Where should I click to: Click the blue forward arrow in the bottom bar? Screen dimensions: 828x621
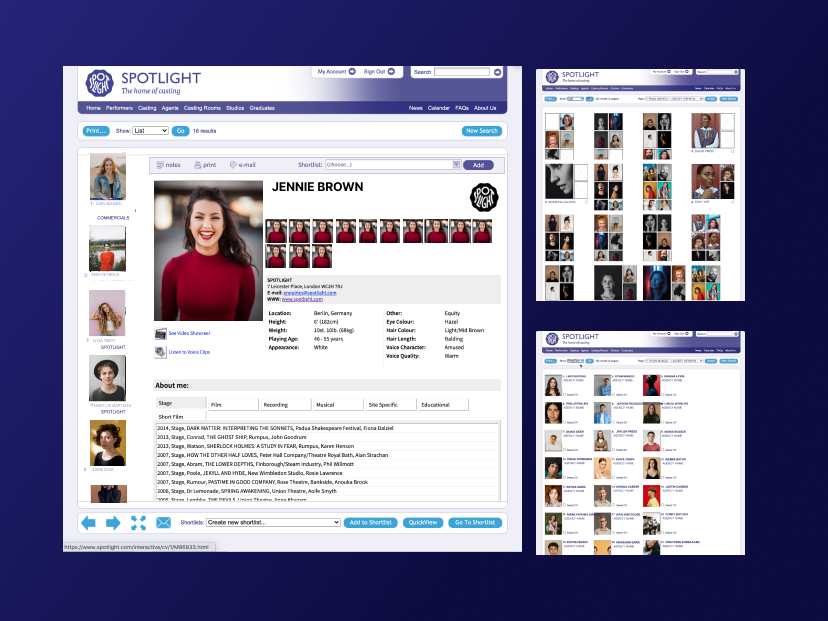point(112,522)
